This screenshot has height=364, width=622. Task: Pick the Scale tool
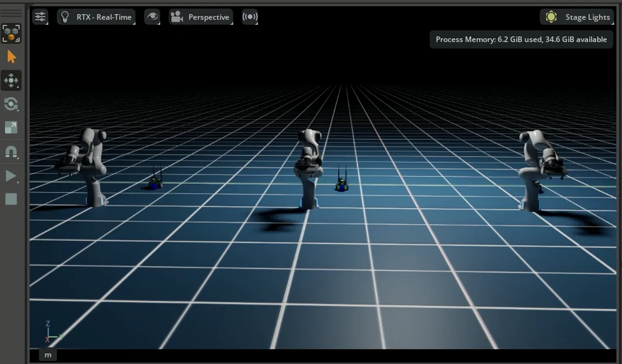tap(11, 127)
